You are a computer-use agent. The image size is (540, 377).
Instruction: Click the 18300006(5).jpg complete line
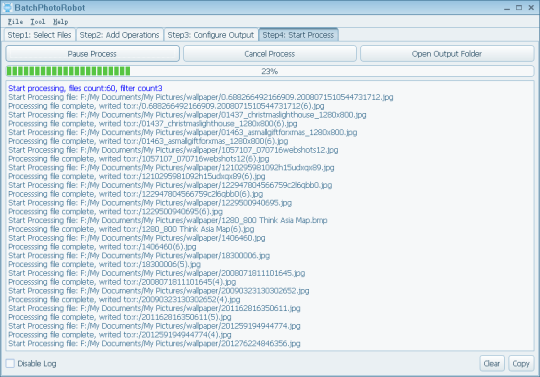[x=104, y=264]
